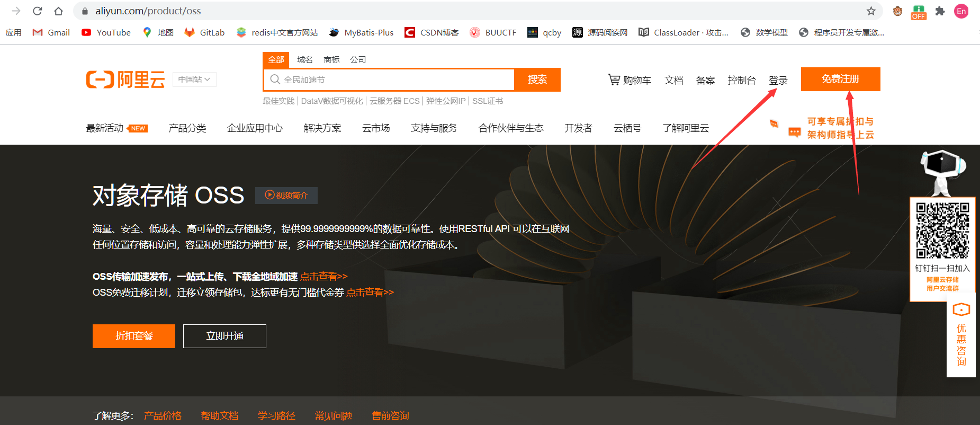Click the green OFF extension icon
This screenshot has height=425, width=980.
[x=919, y=12]
